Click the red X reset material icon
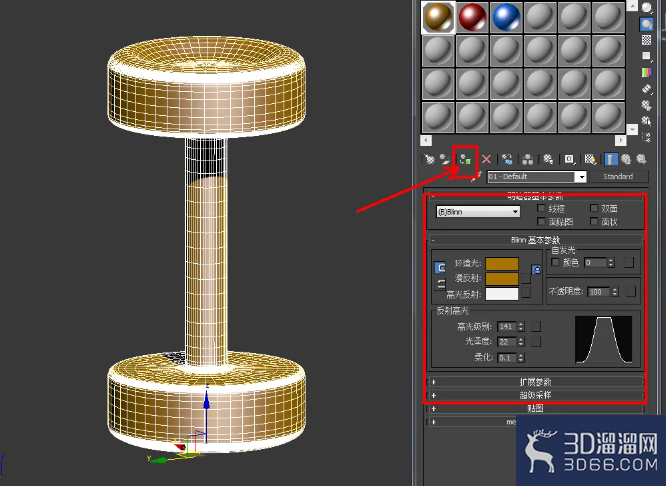The image size is (666, 486). pyautogui.click(x=486, y=159)
